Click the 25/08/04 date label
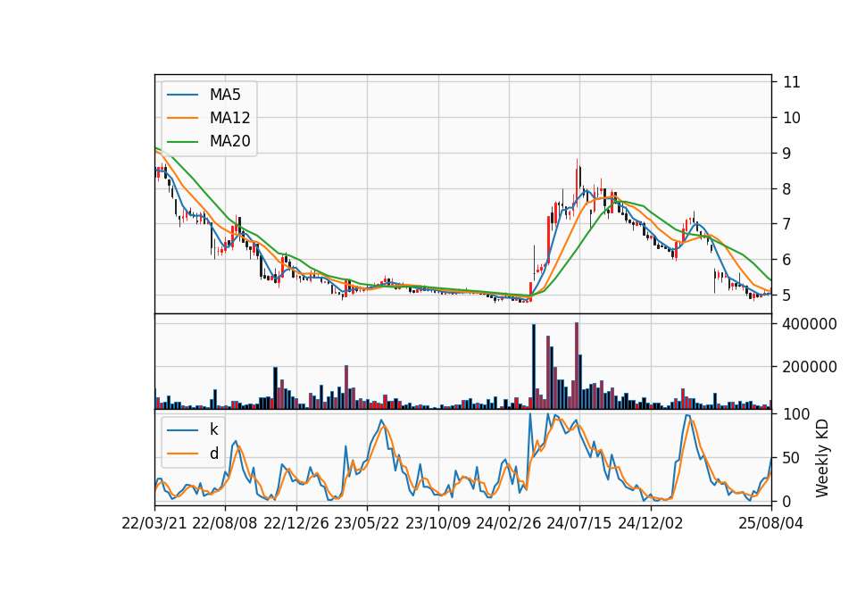This screenshot has height=616, width=857. pos(770,523)
